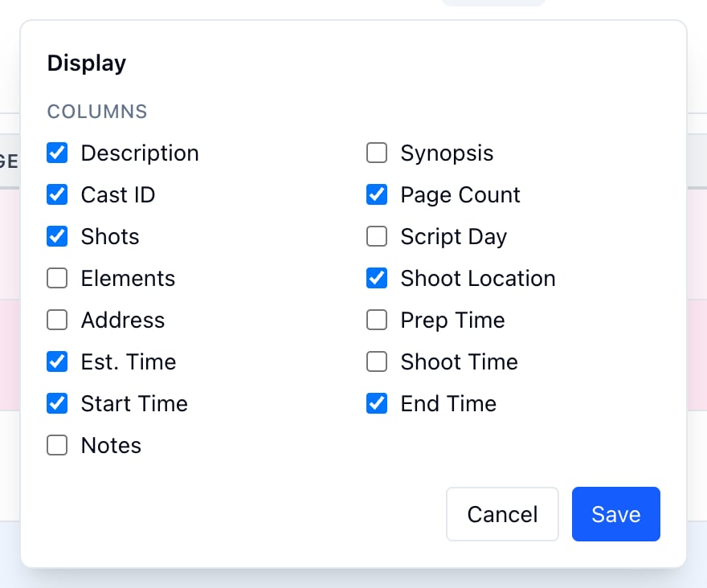Cancel the Display dialog
The image size is (707, 588).
click(502, 514)
